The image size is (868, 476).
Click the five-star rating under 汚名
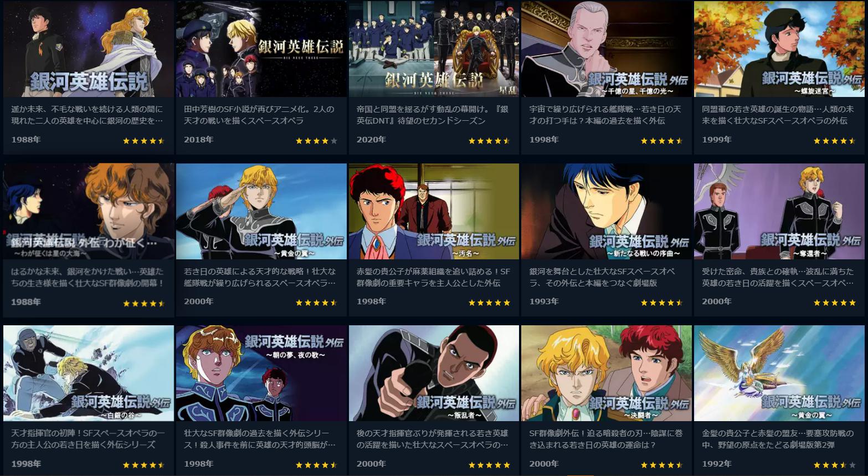489,303
